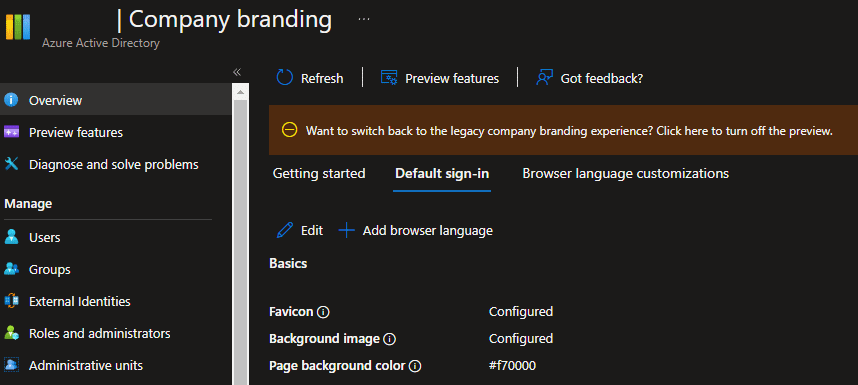858x385 pixels.
Task: Click the Diagnose and solve problems wrench icon
Action: [11, 164]
